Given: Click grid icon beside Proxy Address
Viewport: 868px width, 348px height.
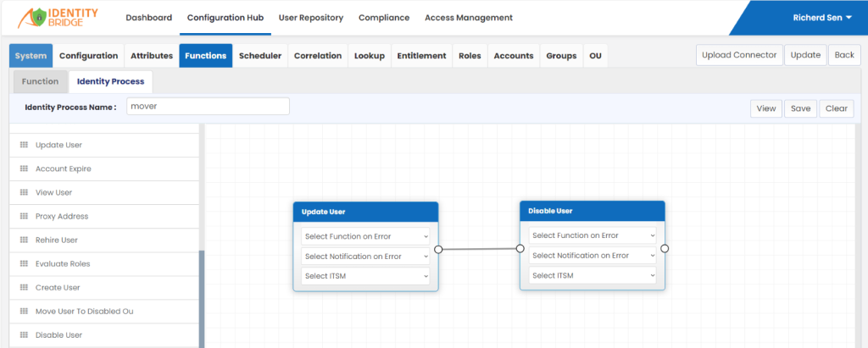Looking at the screenshot, I should [24, 216].
